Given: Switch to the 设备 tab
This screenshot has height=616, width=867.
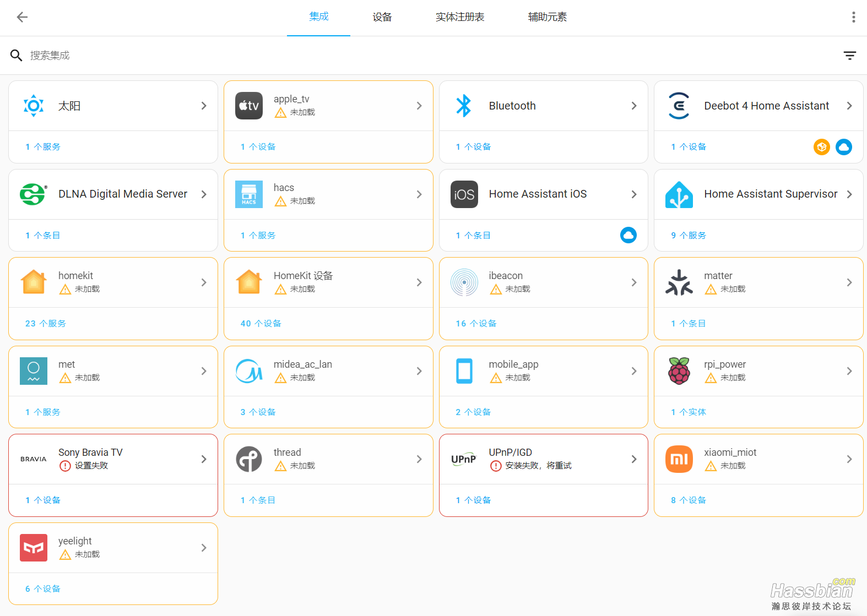Looking at the screenshot, I should point(382,17).
